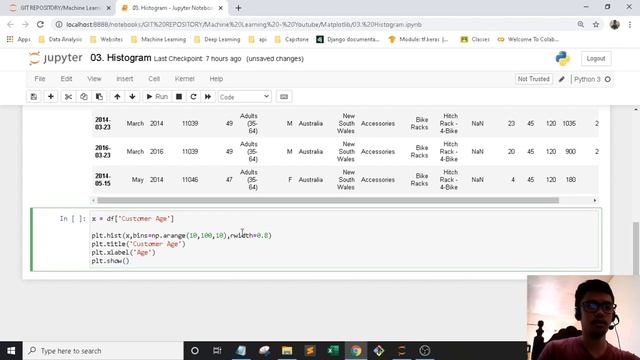Open the Chrome three-dot menu
This screenshot has width=640, height=360.
pos(630,24)
